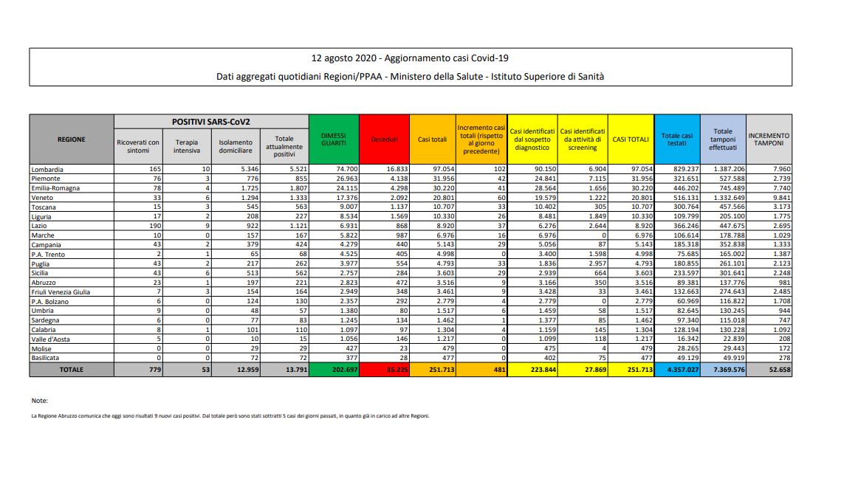Click the Ricoverati con sintomi header

pyautogui.click(x=138, y=146)
